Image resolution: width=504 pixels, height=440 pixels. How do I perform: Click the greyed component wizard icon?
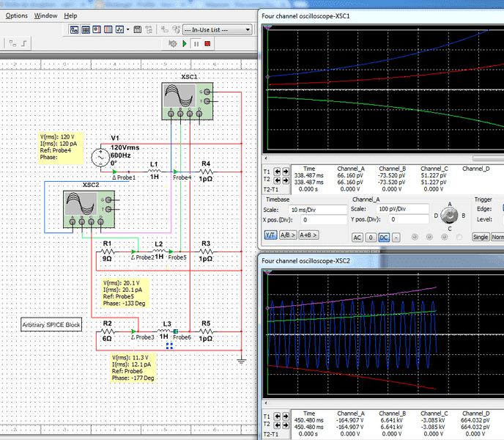165,29
